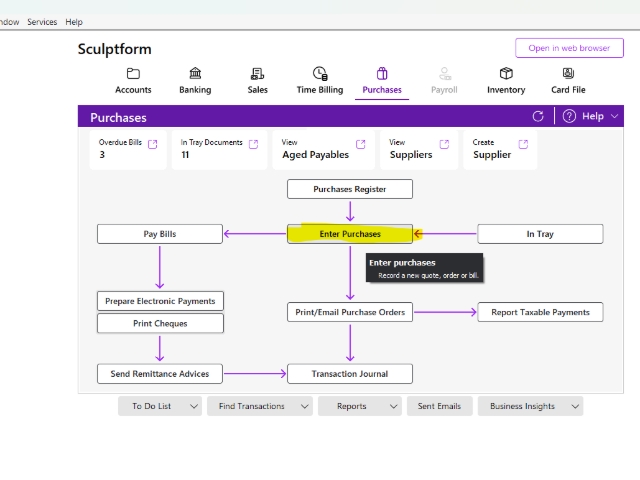This screenshot has height=480, width=640.
Task: Click Prepare Electronic Payments
Action: (160, 301)
